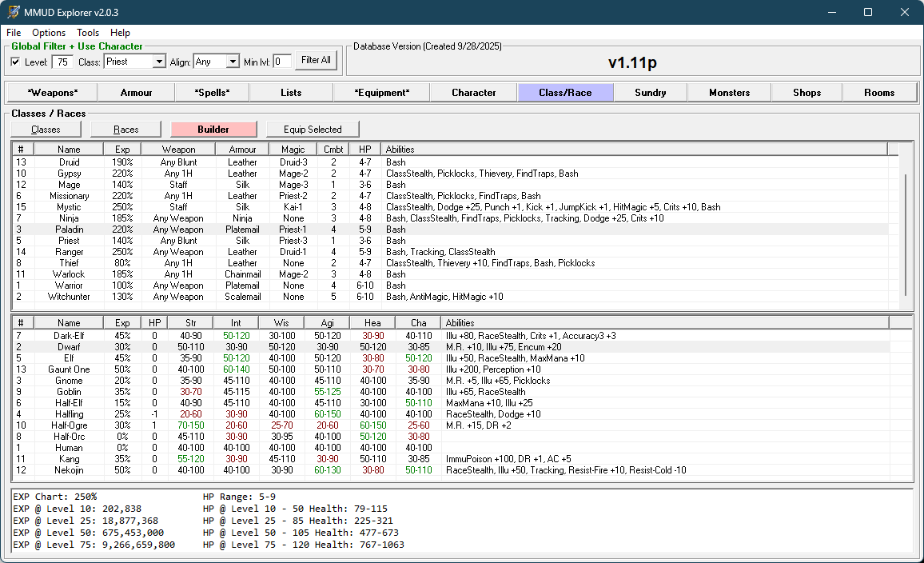Toggle the Level filter checkbox

[16, 62]
